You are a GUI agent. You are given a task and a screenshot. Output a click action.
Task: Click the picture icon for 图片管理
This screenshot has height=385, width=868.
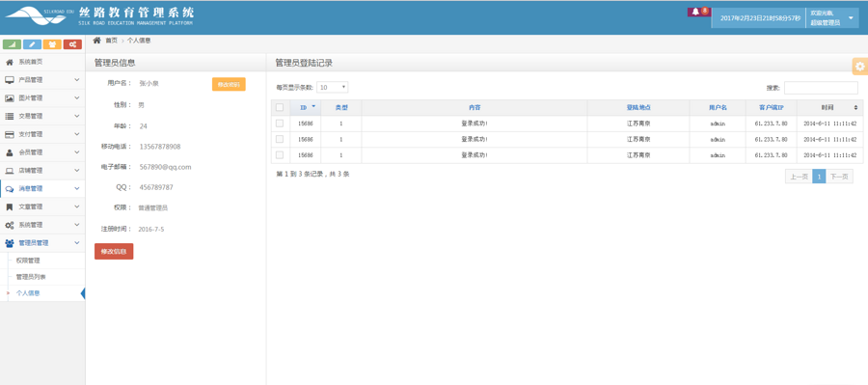tap(10, 98)
